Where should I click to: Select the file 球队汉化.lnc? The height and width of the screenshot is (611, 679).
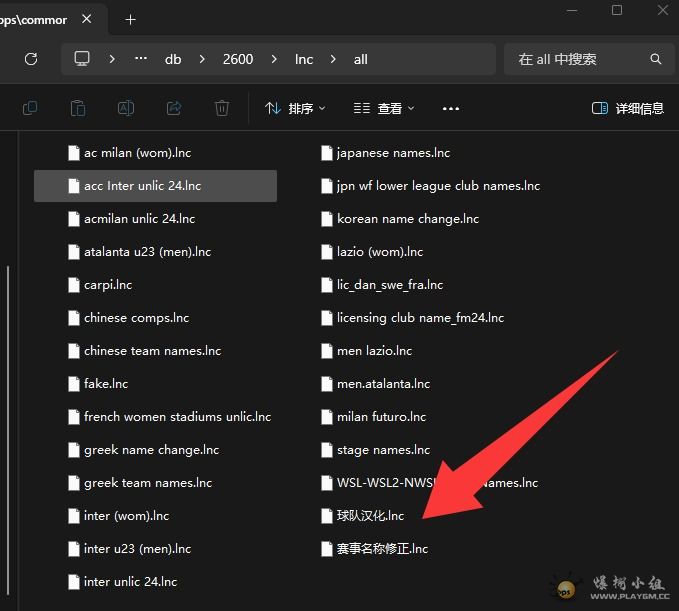(x=370, y=516)
